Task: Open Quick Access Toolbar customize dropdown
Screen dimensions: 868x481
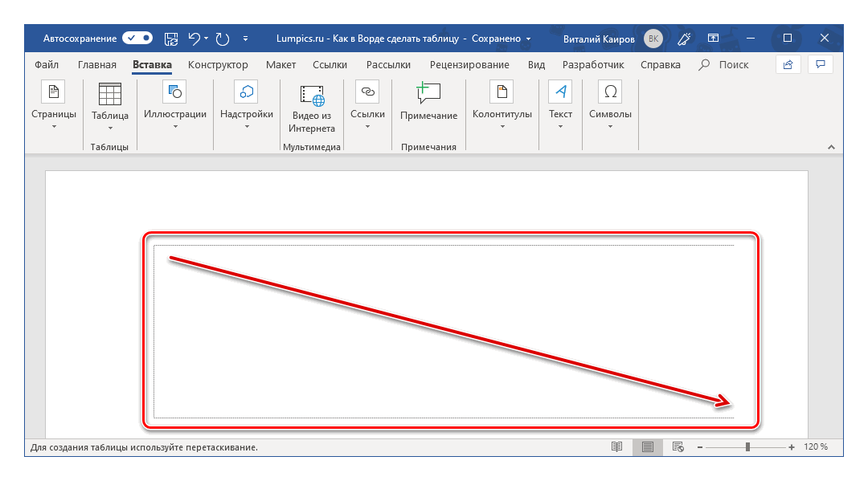Action: (x=245, y=39)
